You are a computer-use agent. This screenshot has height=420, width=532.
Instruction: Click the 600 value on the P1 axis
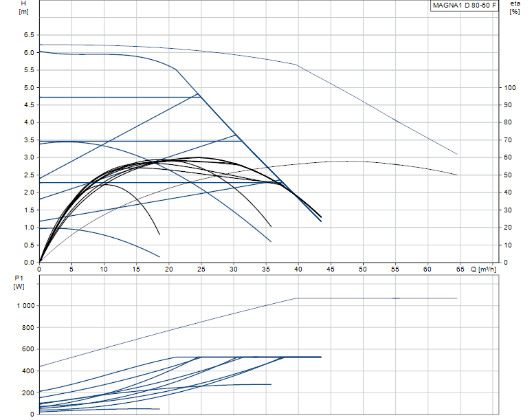(28, 349)
